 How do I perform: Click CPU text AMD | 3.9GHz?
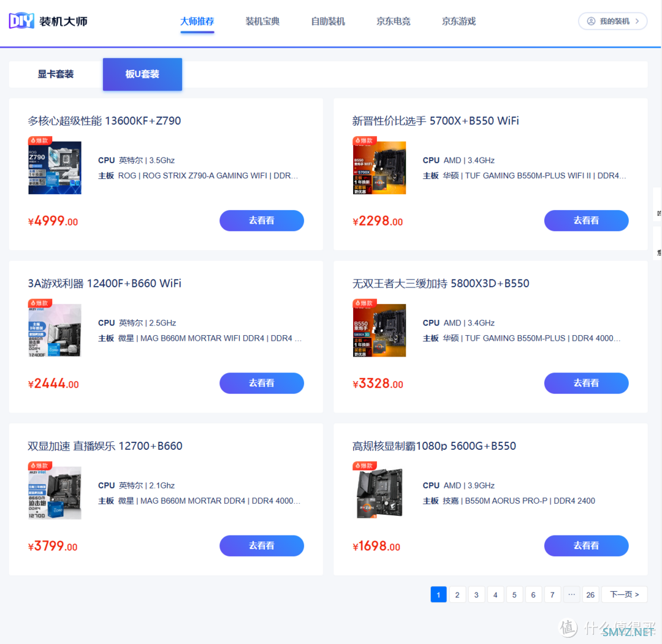(x=469, y=485)
